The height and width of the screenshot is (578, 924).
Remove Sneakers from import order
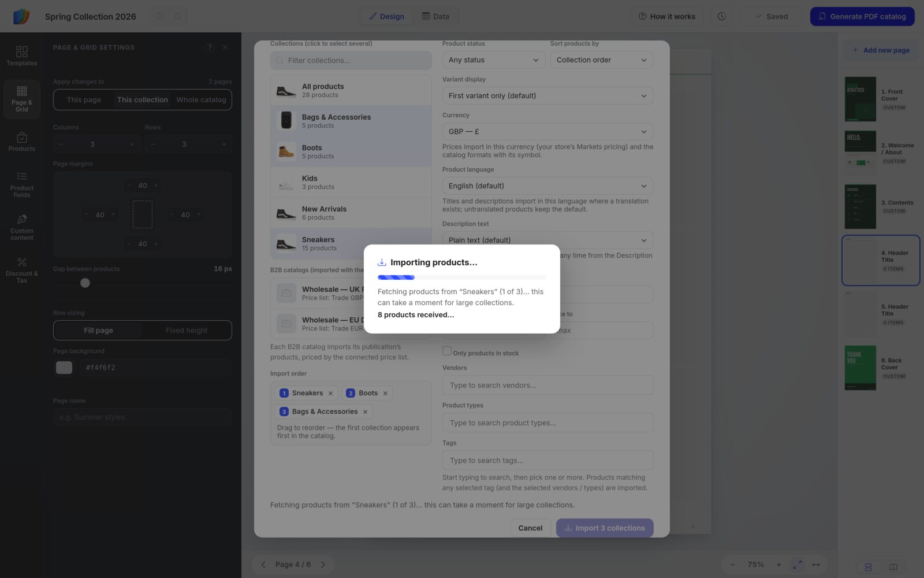pos(330,394)
